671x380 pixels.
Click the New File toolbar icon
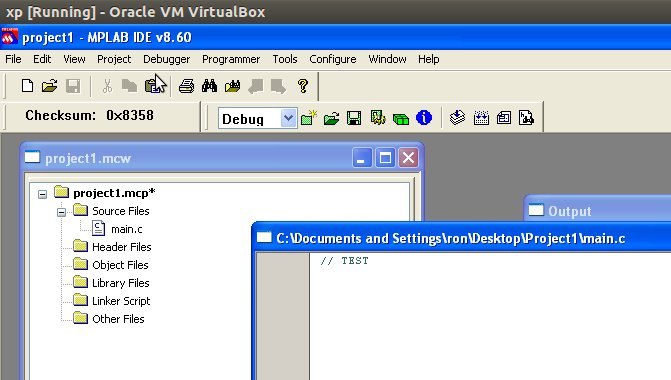click(27, 86)
